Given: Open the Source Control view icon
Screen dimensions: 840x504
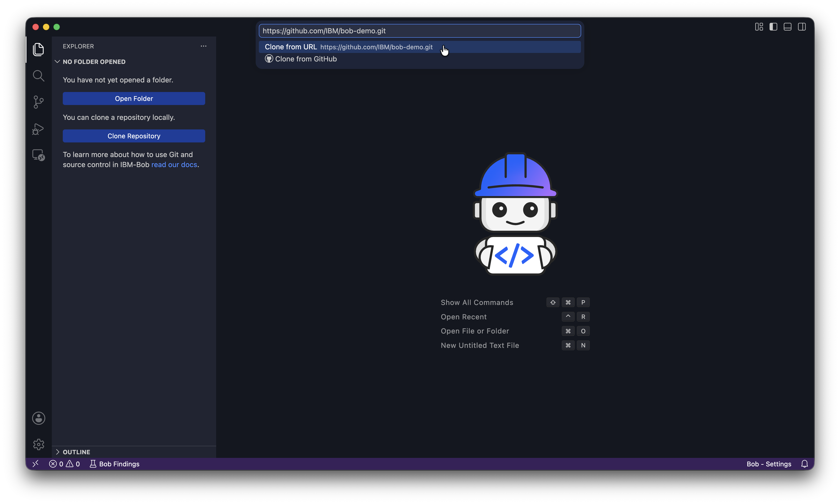Looking at the screenshot, I should point(38,102).
